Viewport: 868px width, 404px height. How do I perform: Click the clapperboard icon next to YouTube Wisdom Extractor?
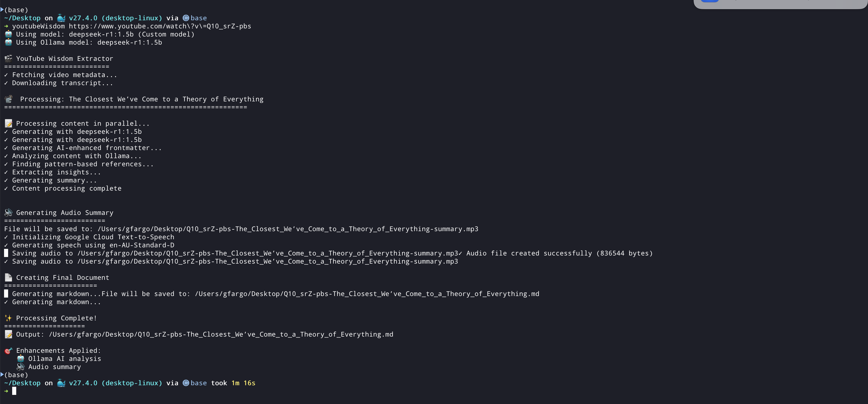pyautogui.click(x=8, y=58)
